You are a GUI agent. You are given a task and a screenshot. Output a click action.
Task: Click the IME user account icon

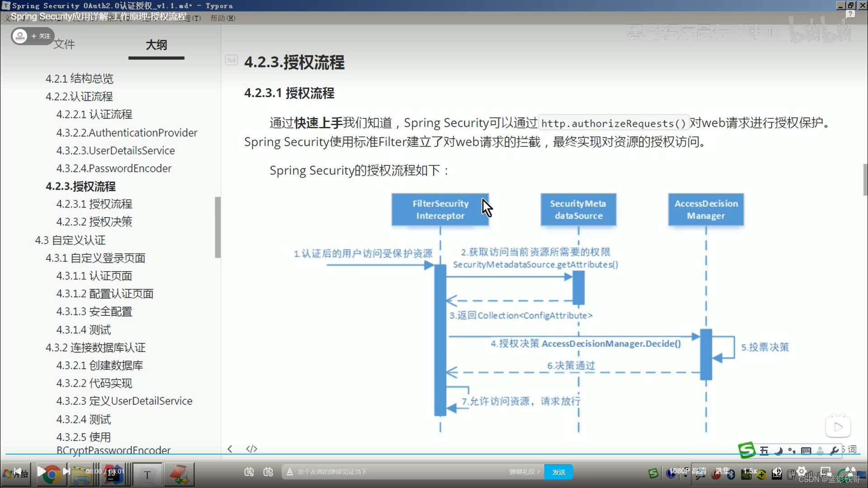point(821,451)
